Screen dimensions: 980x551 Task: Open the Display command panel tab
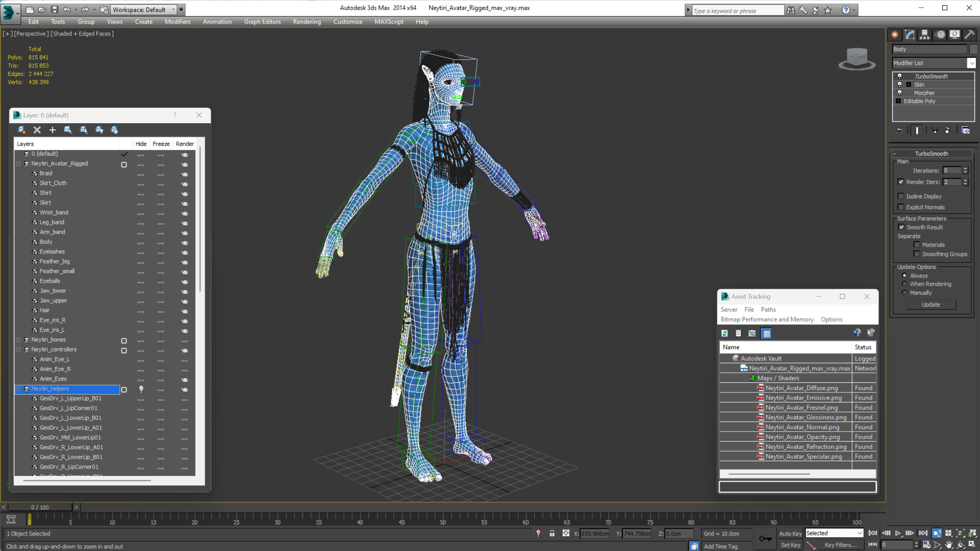click(x=955, y=35)
